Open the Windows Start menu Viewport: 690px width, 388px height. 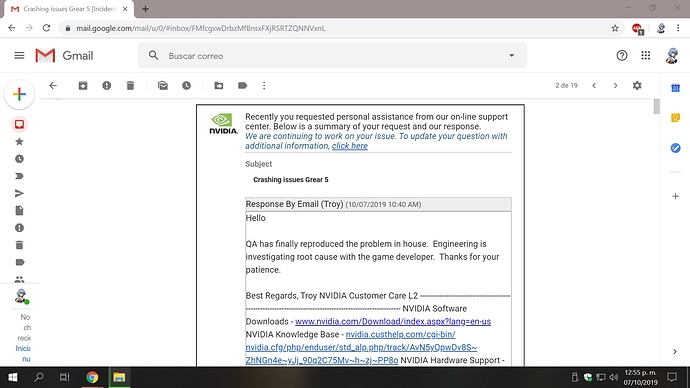coord(12,377)
